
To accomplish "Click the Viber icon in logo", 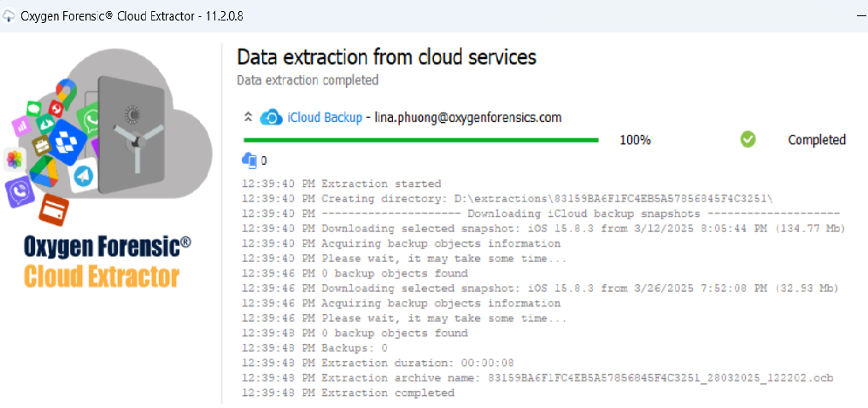I will 20,193.
